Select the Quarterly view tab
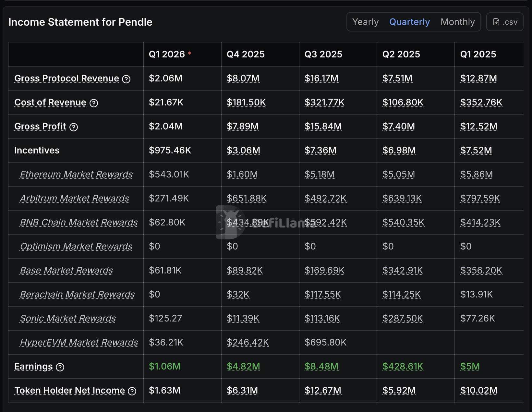 (x=409, y=22)
